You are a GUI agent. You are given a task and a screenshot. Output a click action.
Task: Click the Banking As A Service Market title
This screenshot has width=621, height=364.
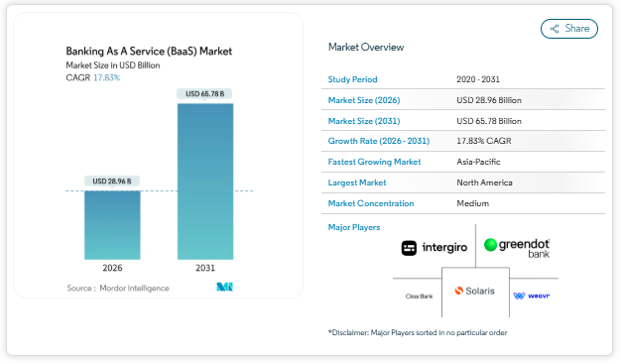coord(149,52)
